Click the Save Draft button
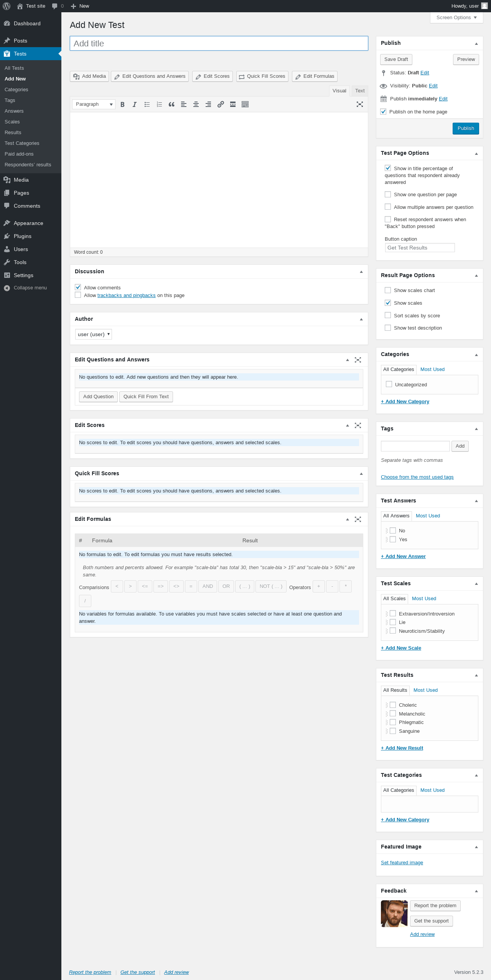This screenshot has height=980, width=491. (396, 59)
